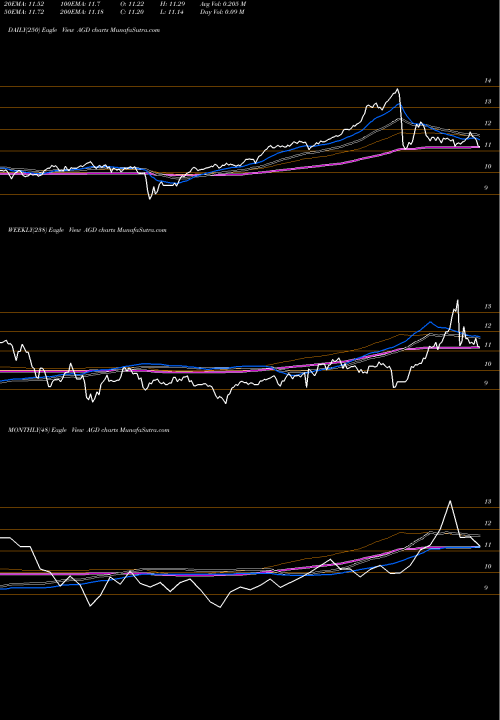Click the open price 'O: 11.22'
This screenshot has width=500, height=720.
click(132, 4)
